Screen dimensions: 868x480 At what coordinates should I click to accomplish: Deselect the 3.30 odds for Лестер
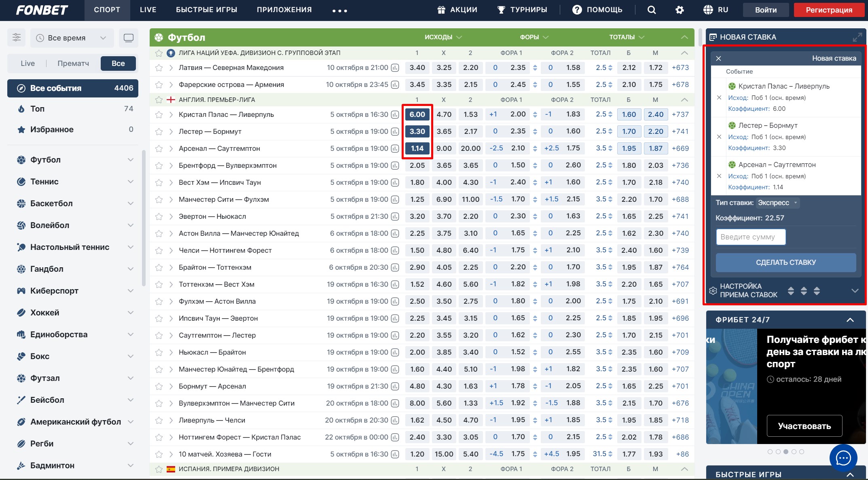(417, 131)
